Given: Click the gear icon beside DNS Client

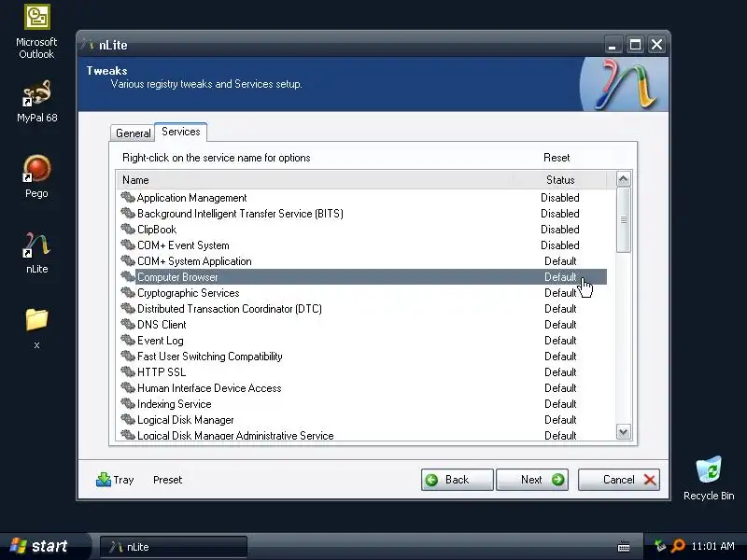Looking at the screenshot, I should click(x=128, y=324).
